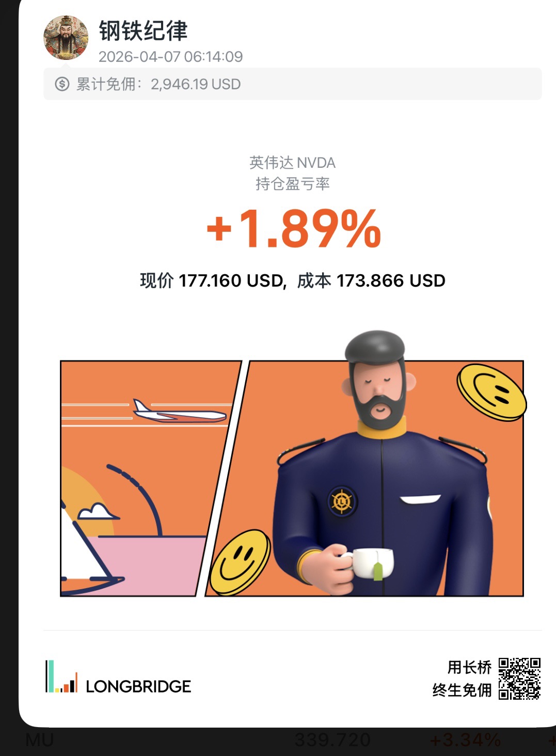The width and height of the screenshot is (556, 756).
Task: Tap the +1.89% profit rate figure
Action: [x=293, y=228]
